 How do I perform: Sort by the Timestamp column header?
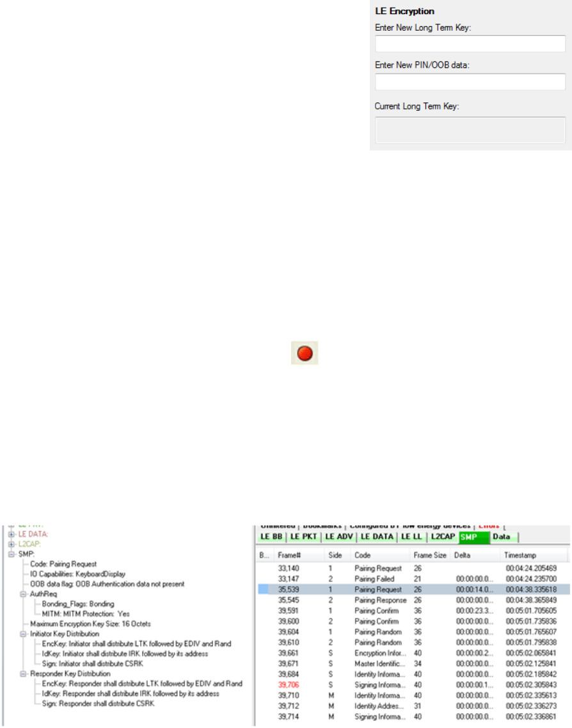535,556
